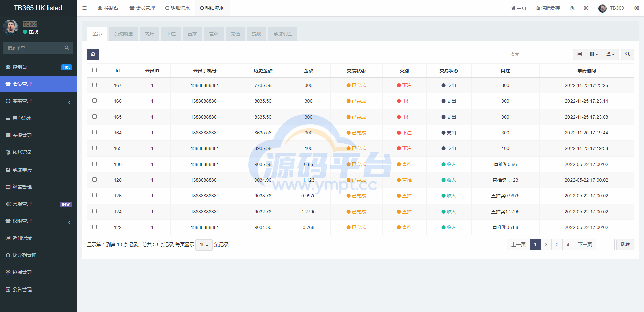Open the records-per-page dropdown showing 10
The width and height of the screenshot is (644, 312).
point(204,244)
